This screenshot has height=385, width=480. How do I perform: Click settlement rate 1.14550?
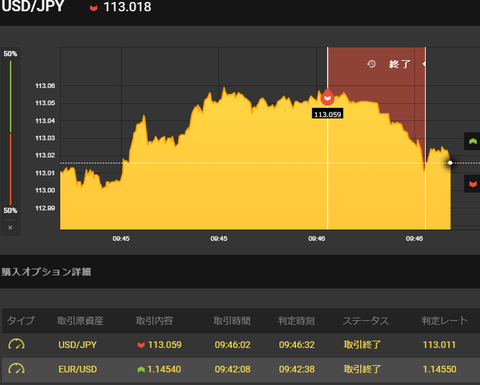click(439, 369)
